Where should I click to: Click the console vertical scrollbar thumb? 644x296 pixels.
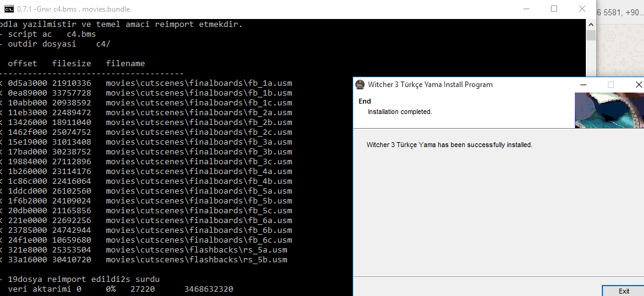point(591,36)
